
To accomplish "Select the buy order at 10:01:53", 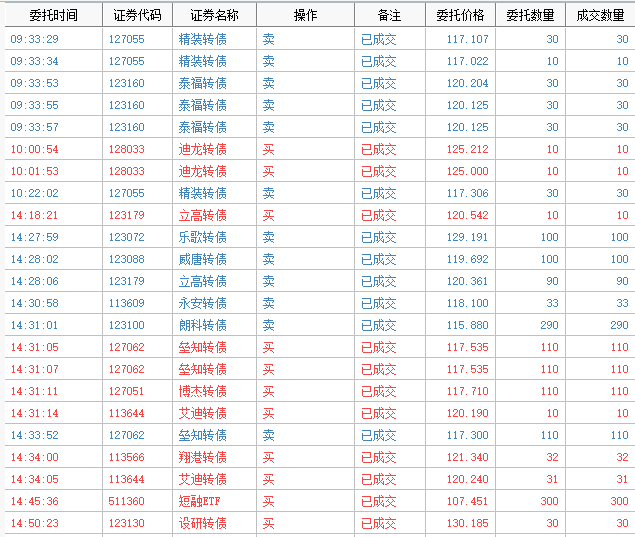I will (320, 171).
